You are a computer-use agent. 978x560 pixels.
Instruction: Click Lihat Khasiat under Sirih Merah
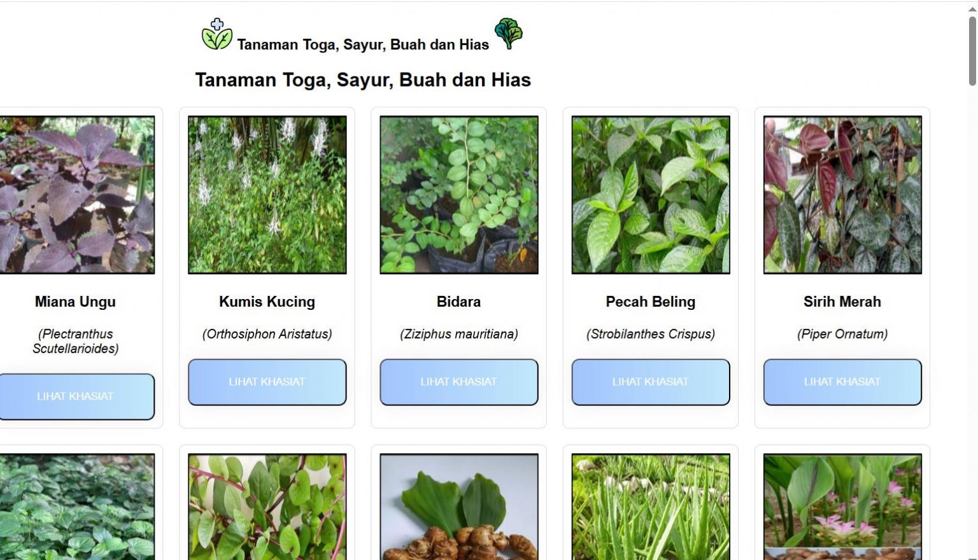(x=842, y=382)
